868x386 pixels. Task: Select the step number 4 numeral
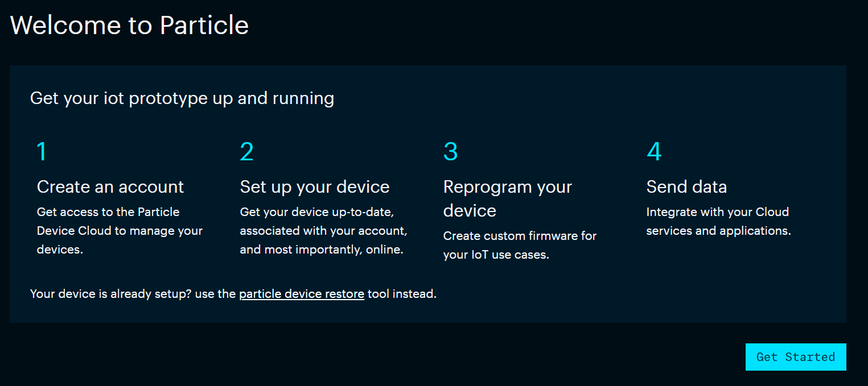click(654, 152)
